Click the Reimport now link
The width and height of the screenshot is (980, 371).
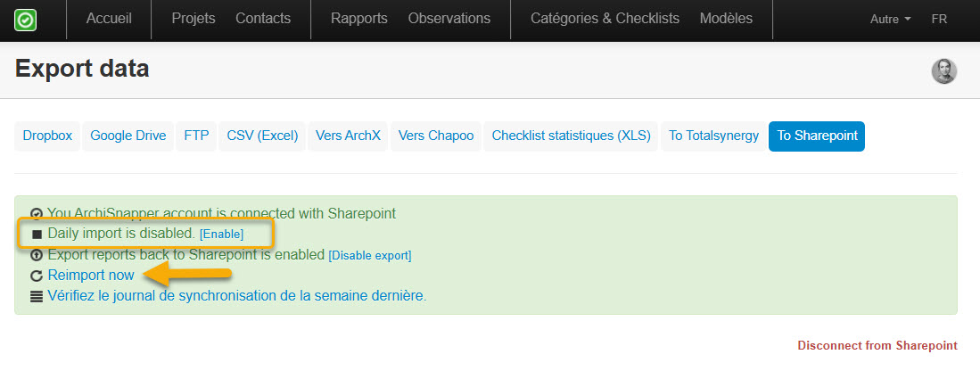click(91, 276)
